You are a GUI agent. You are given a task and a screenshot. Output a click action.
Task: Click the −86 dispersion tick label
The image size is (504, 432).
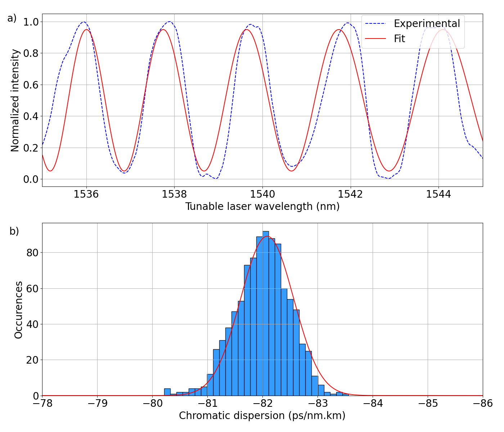click(483, 403)
